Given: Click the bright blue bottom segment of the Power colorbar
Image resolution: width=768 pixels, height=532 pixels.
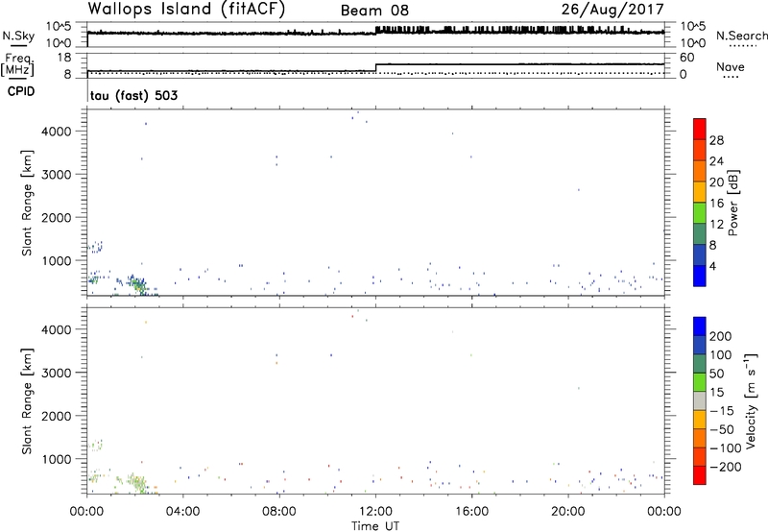Looking at the screenshot, I should [700, 276].
